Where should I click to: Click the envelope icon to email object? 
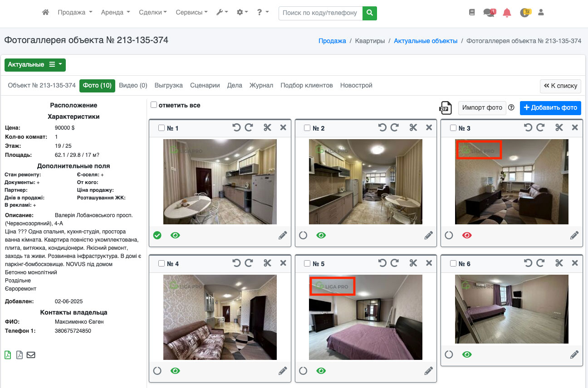[x=31, y=355]
